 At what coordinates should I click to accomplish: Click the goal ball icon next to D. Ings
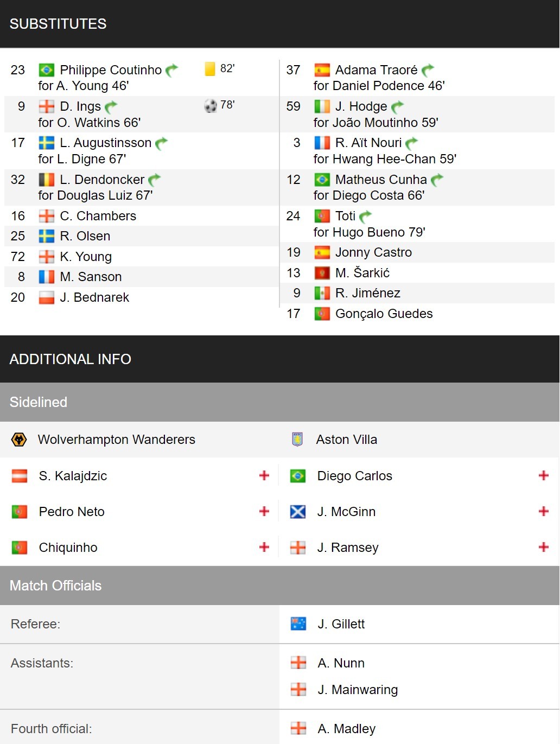pos(211,106)
